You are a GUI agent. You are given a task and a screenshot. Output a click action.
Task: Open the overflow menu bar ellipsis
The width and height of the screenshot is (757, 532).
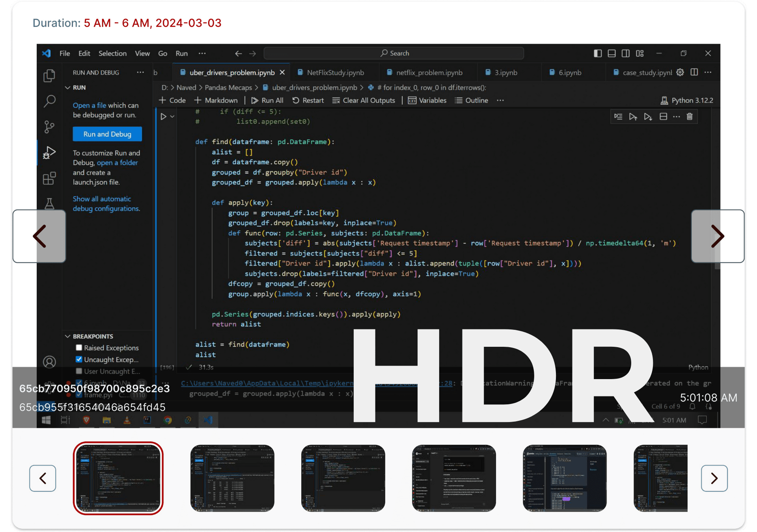tap(202, 53)
